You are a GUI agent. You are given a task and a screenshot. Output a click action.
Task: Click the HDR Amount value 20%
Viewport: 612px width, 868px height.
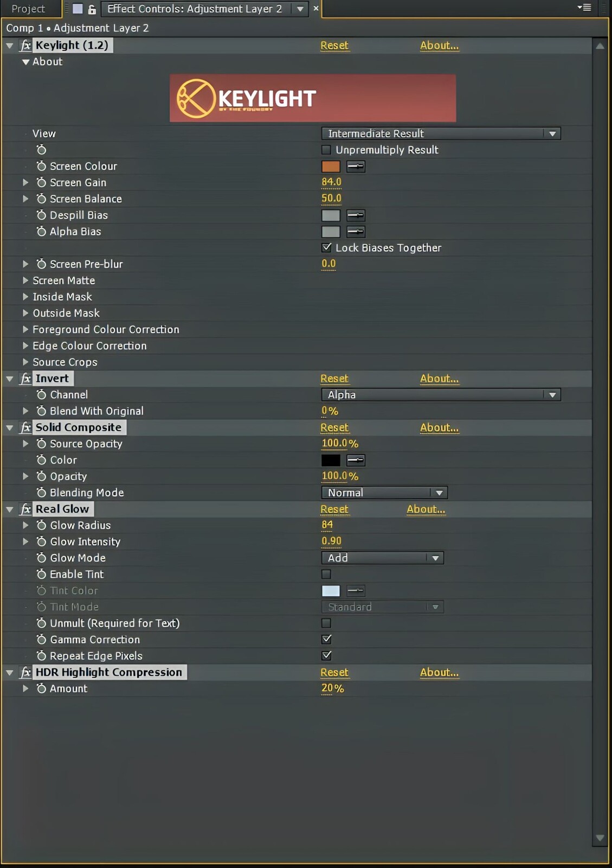click(332, 688)
